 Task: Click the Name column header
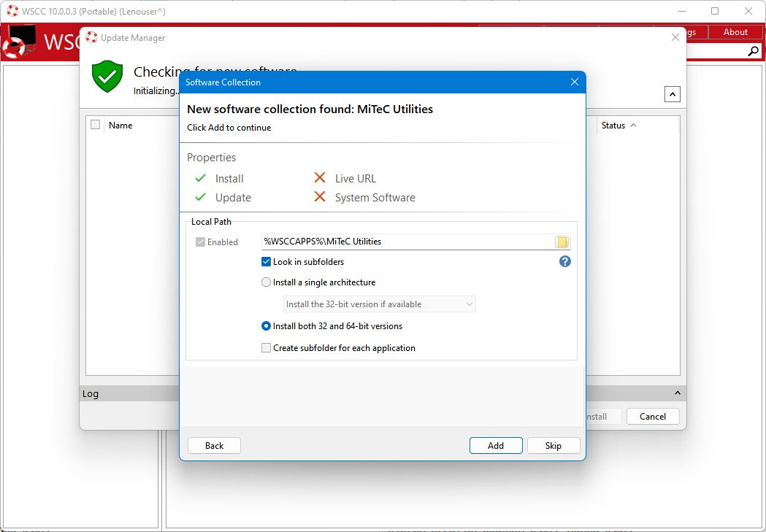[x=120, y=126]
